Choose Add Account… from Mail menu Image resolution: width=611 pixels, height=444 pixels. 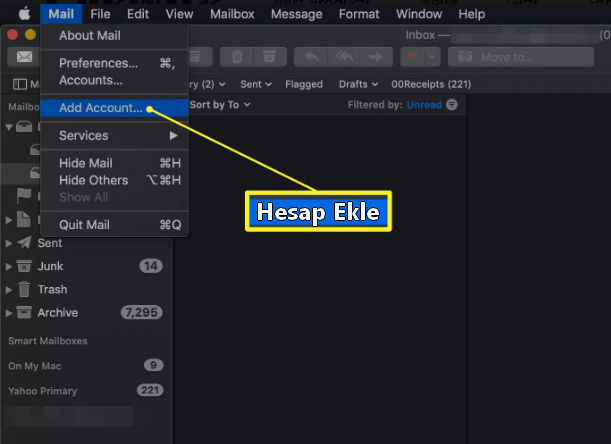[100, 107]
